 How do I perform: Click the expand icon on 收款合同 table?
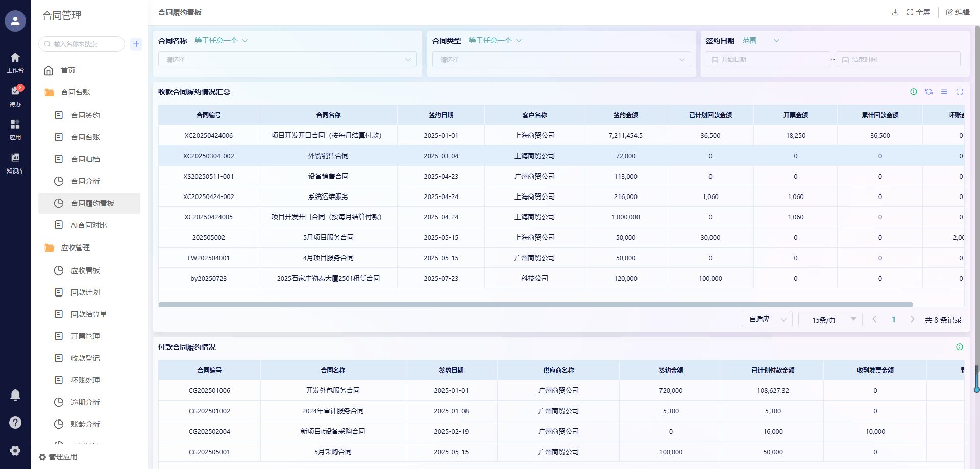(x=960, y=92)
